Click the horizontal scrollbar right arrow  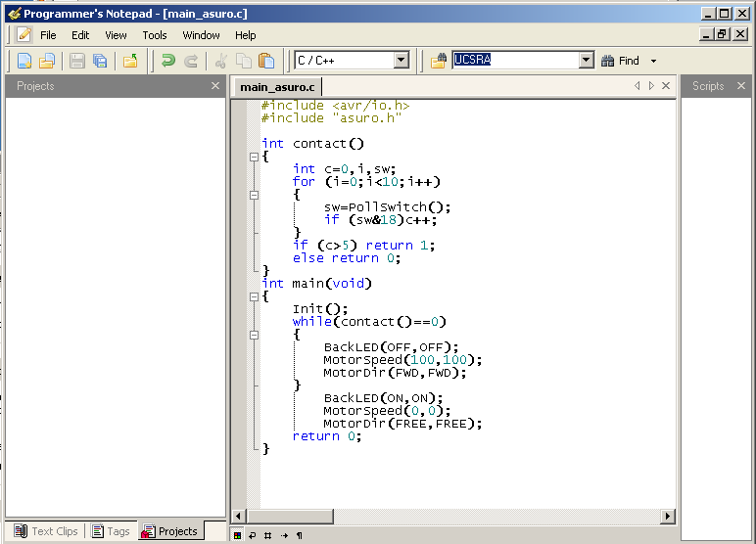(x=667, y=517)
